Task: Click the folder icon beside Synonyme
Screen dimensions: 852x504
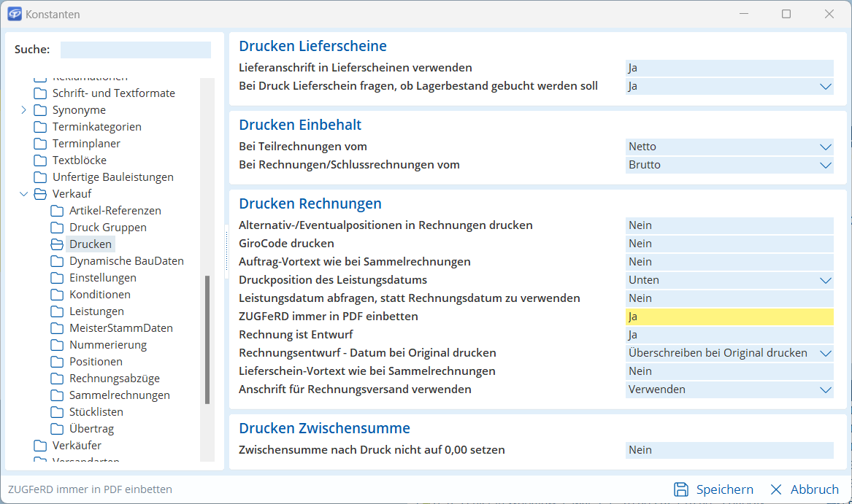Action: 40,110
